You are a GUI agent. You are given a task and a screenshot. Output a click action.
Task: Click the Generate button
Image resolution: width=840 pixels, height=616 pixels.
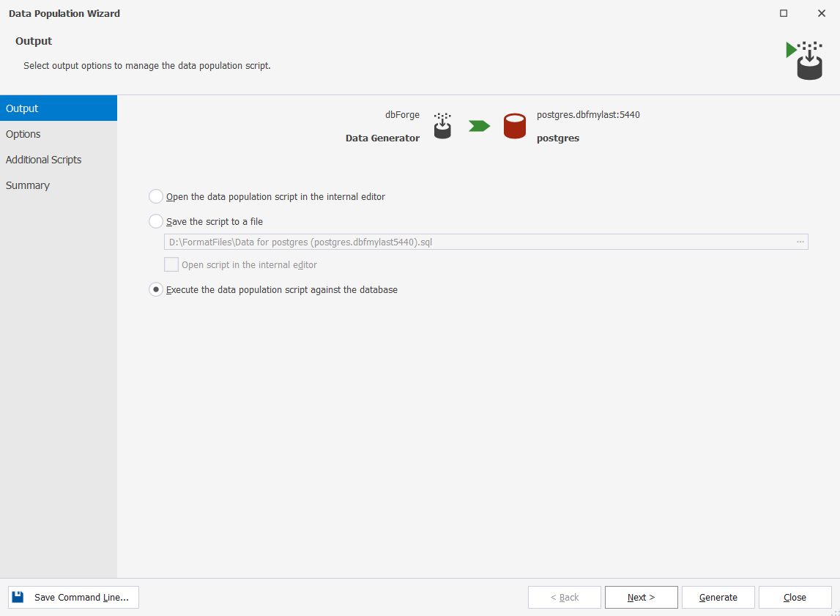click(x=718, y=597)
